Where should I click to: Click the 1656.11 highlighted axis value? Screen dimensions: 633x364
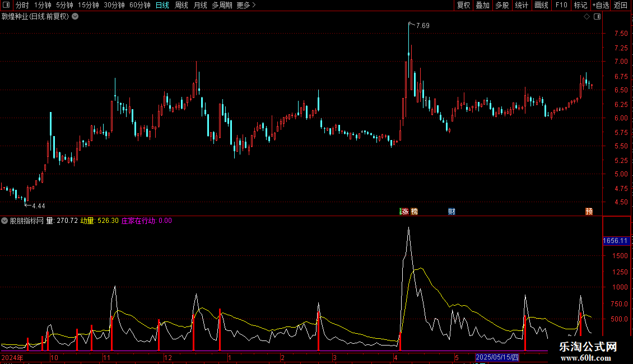[616, 241]
